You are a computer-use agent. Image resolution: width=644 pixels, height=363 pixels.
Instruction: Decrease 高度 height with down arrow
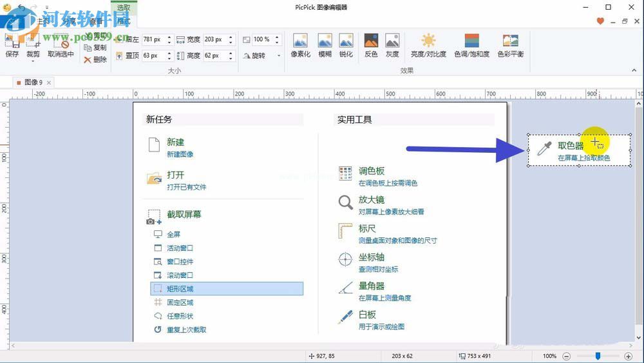231,58
